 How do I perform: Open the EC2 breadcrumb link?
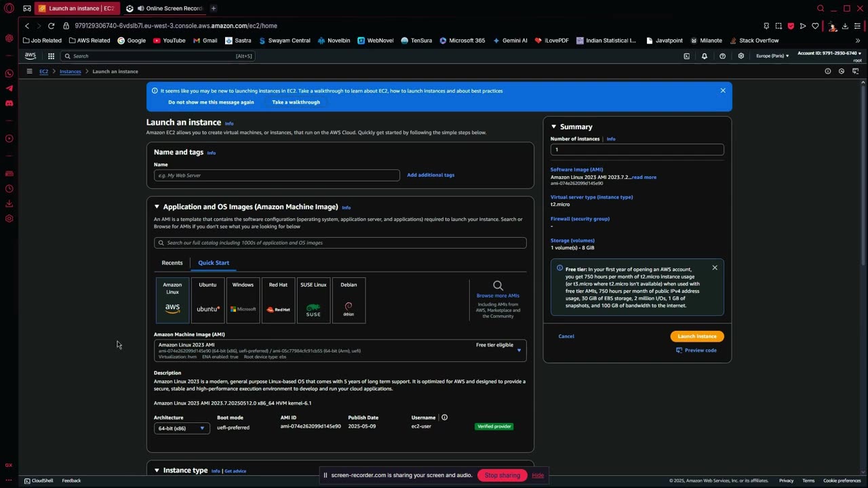pos(43,71)
